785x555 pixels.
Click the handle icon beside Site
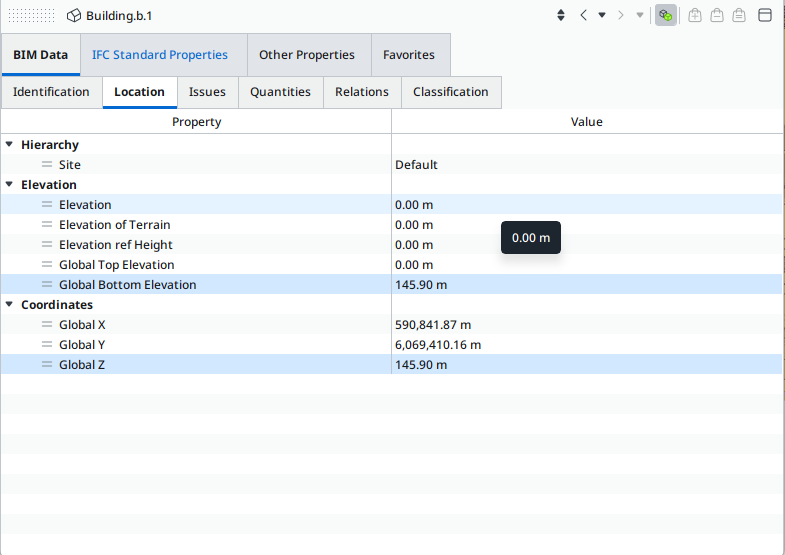coord(47,164)
